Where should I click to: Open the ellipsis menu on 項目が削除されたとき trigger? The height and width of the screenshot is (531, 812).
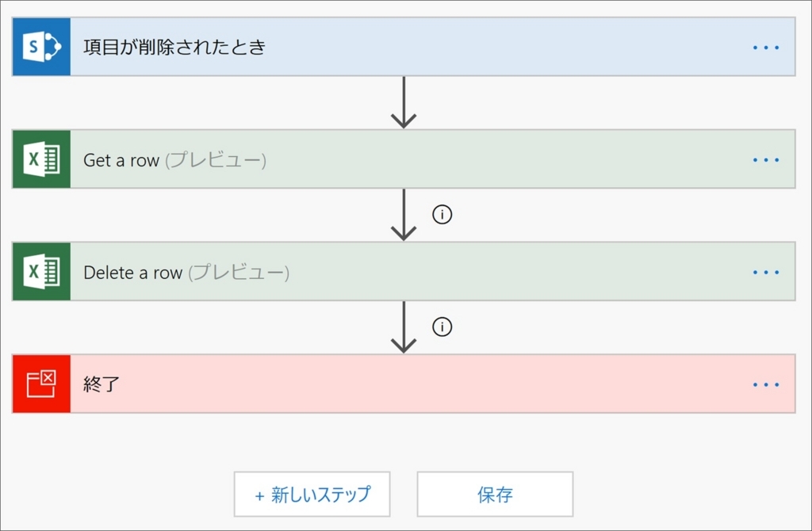tap(766, 47)
